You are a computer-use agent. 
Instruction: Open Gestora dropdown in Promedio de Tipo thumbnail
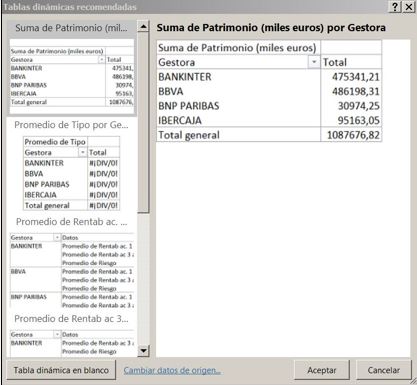82,152
